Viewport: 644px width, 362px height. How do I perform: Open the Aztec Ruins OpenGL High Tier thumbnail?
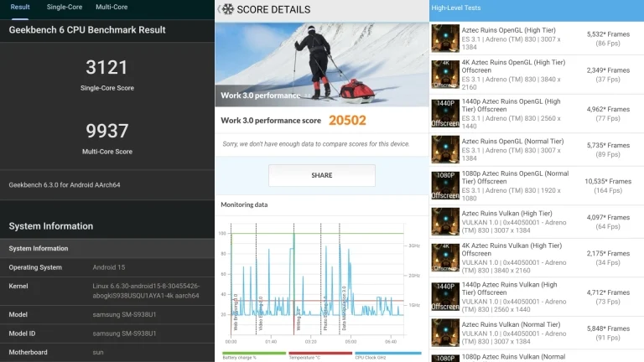444,38
